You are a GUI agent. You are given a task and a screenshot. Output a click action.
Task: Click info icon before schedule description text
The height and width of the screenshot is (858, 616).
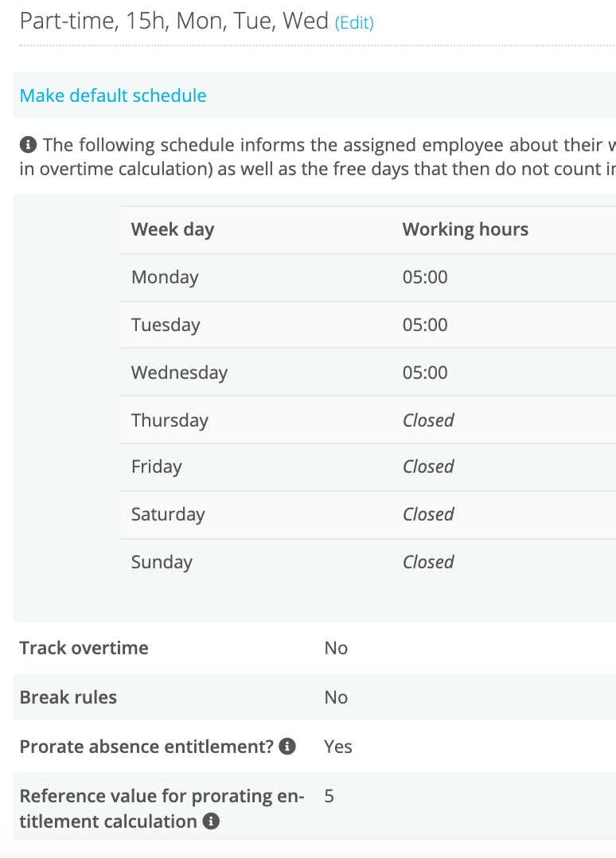click(x=28, y=145)
